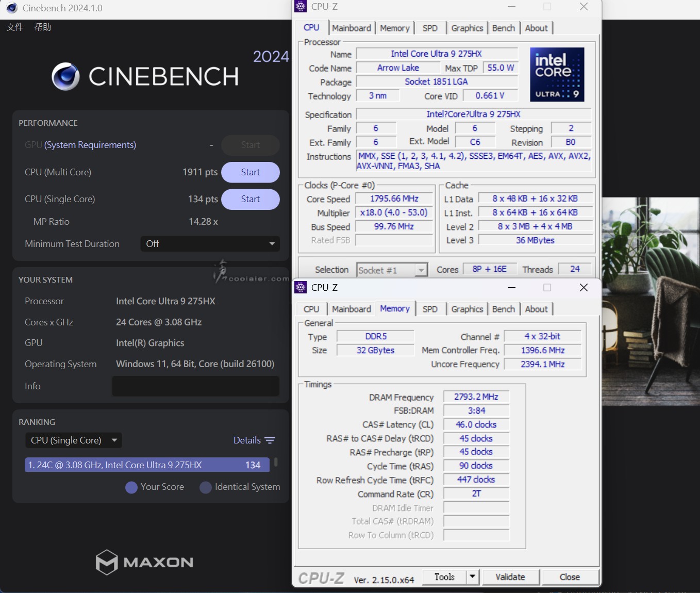Open the SPD tab in the CPU-Z processor window
Screen dimensions: 700x593
point(430,28)
